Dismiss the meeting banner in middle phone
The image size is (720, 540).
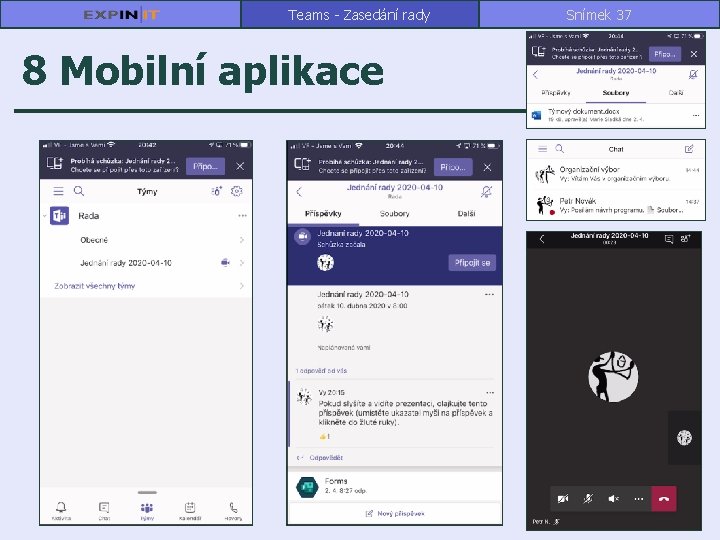coord(487,167)
